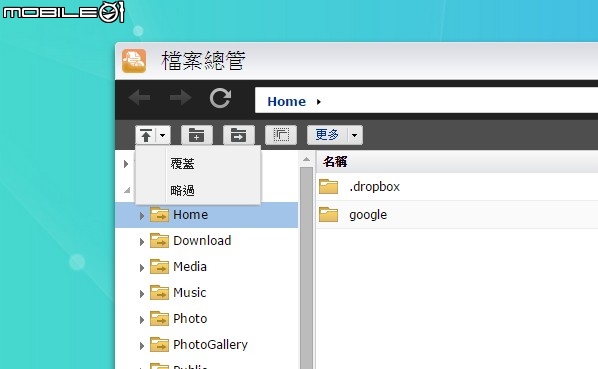Select the Photo folder in tree
Screen dimensions: 598x369
(x=190, y=318)
